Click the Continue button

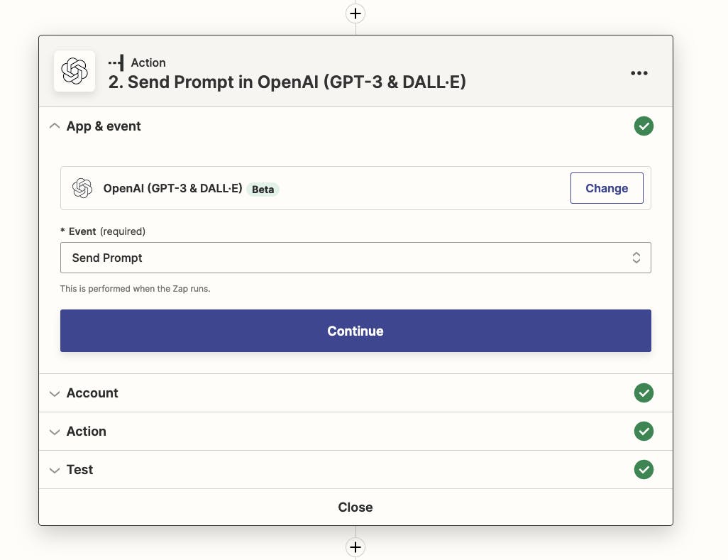click(x=355, y=331)
